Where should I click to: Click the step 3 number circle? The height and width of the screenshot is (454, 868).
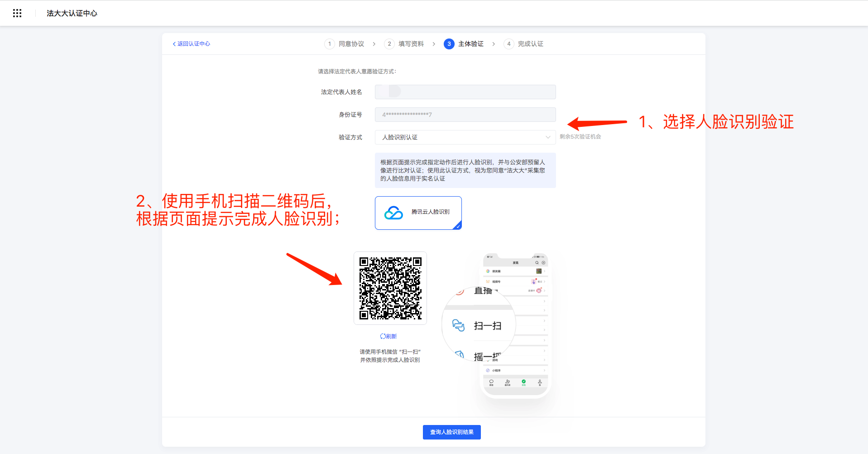coord(449,44)
